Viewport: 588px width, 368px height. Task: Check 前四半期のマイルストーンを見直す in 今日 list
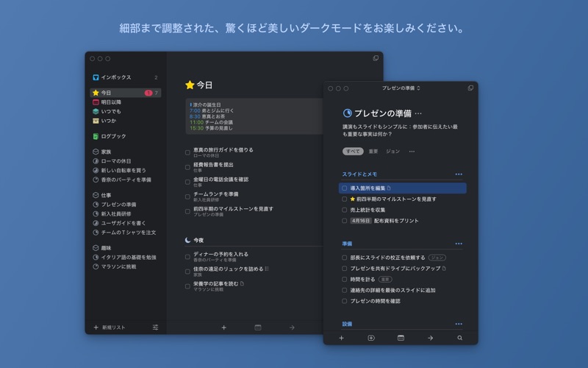(x=187, y=211)
